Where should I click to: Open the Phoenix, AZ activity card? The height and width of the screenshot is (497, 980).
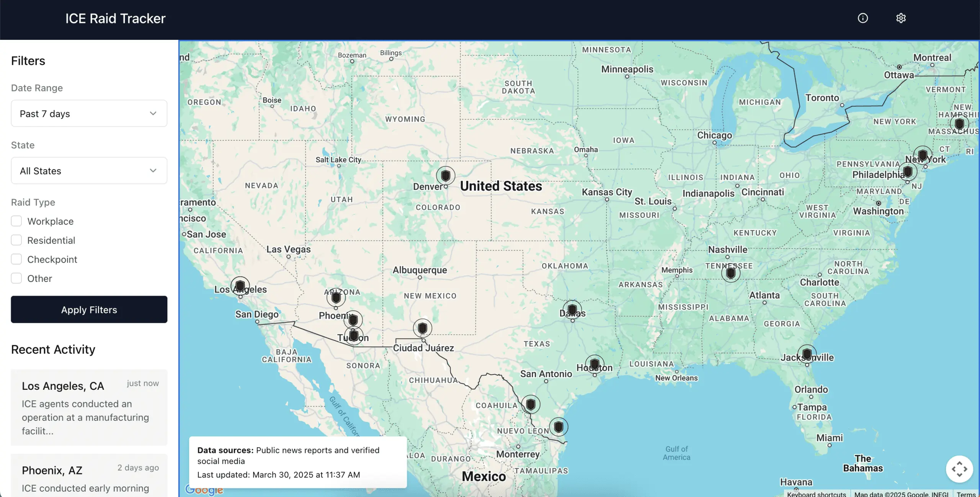89,476
